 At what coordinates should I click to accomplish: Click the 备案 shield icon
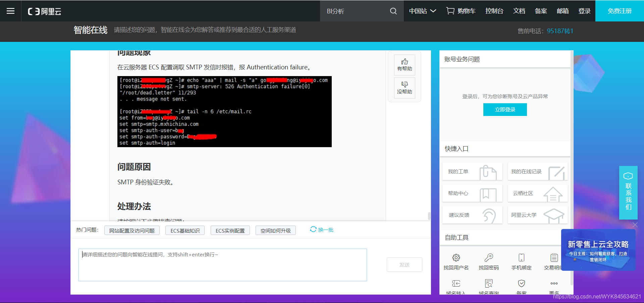point(522,283)
